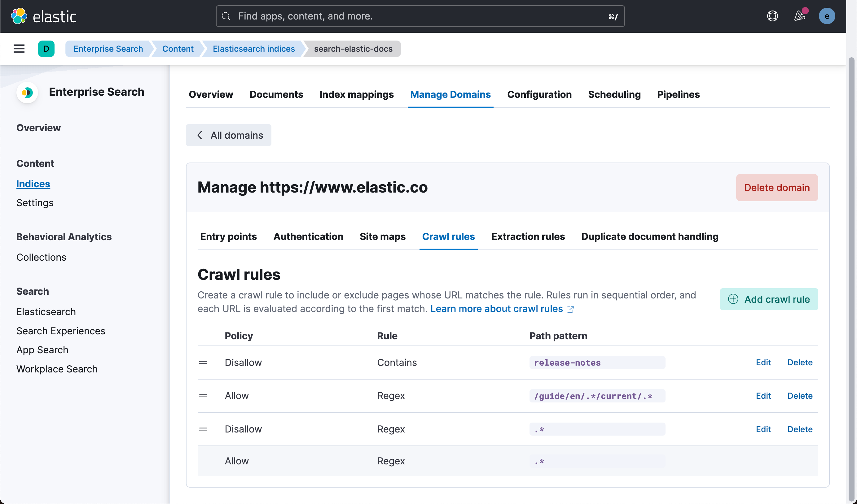Edit the /guide/en/.*/current/.* rule

tap(763, 396)
